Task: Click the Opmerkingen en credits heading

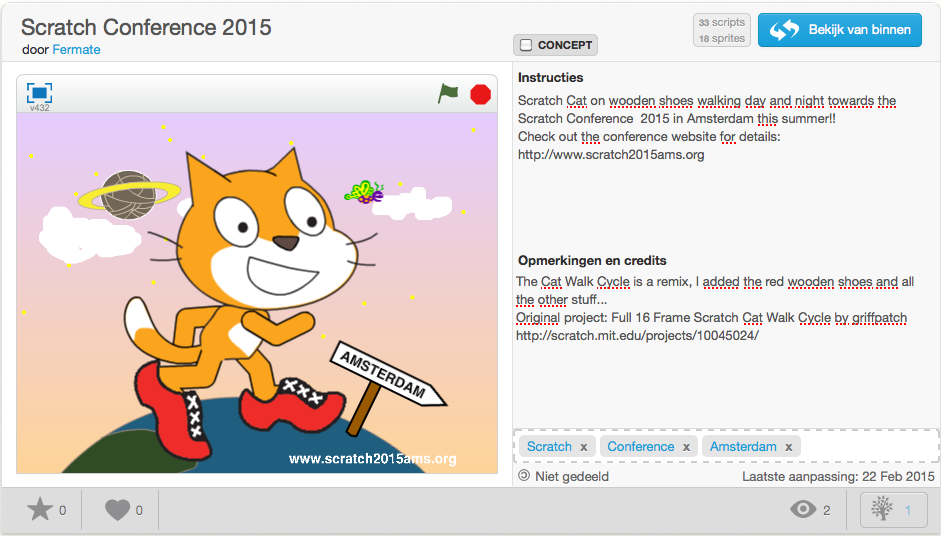Action: [592, 260]
